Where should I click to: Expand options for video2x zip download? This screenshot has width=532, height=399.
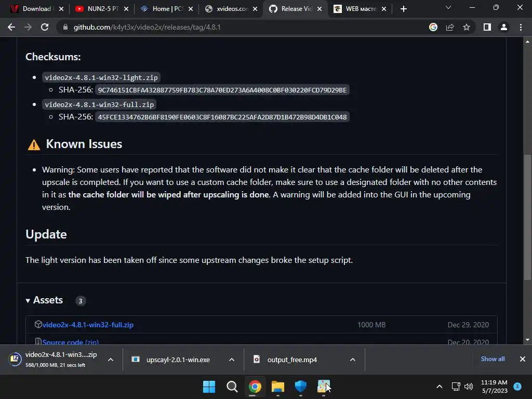point(111,360)
